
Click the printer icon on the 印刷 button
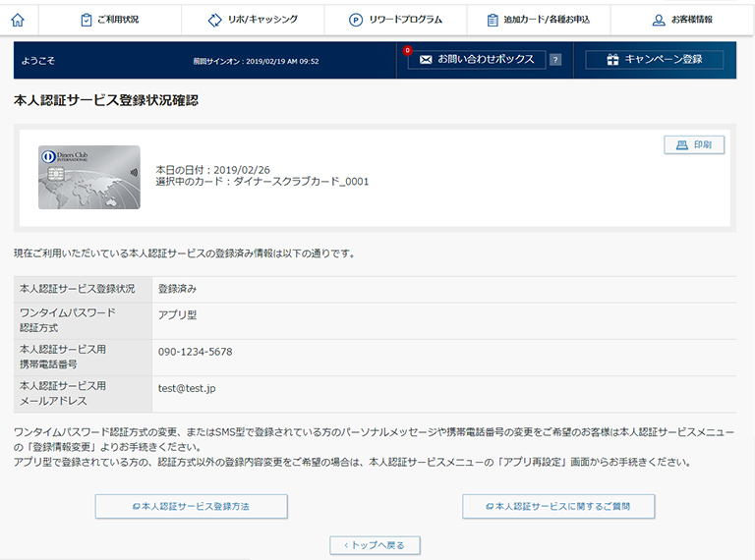coord(680,145)
